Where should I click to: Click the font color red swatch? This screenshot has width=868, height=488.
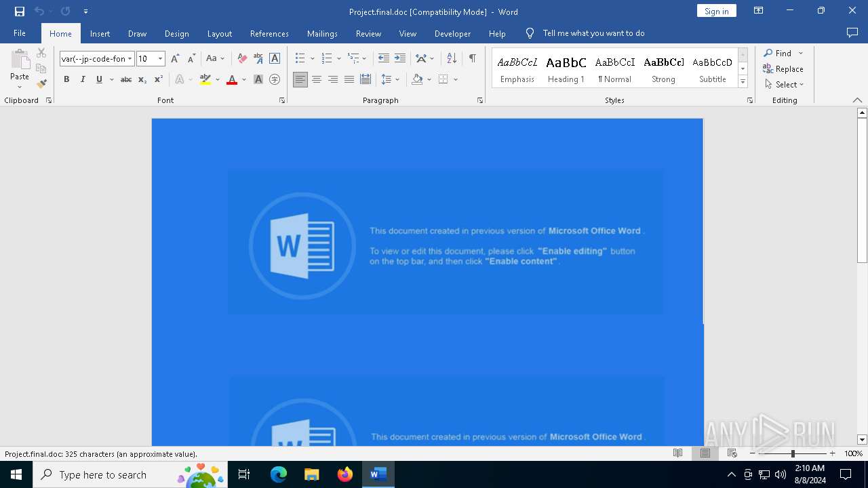click(x=232, y=79)
